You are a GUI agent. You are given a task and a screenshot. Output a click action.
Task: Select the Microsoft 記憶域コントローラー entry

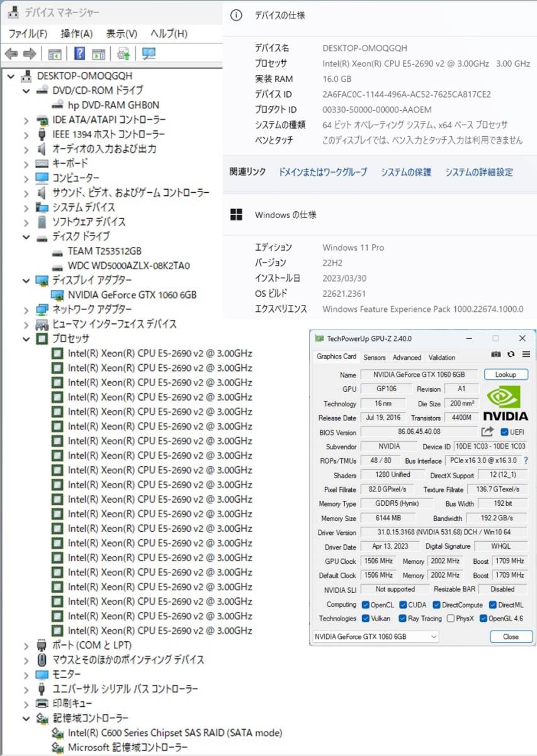point(128,747)
